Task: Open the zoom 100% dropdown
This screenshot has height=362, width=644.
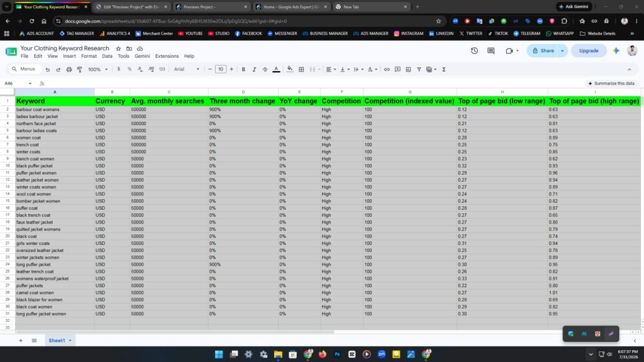Action: (97, 69)
